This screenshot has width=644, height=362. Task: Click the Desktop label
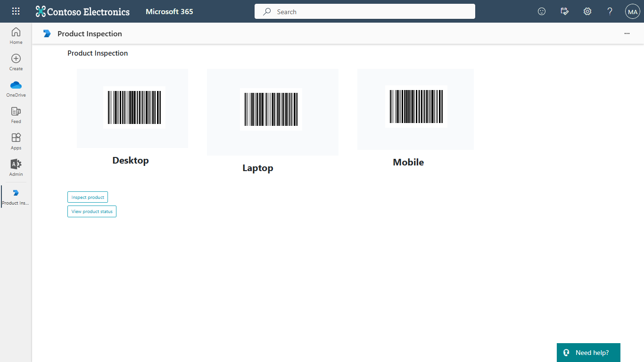131,160
